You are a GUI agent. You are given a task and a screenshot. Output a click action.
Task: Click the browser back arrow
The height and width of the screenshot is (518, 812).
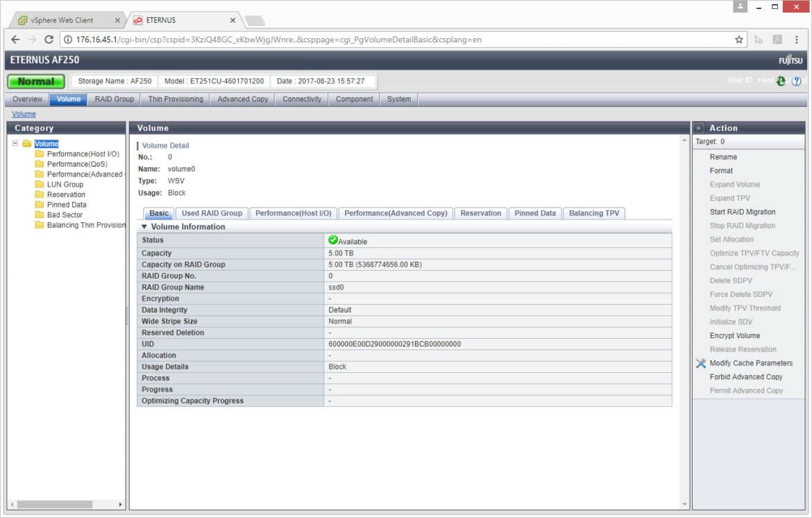15,40
